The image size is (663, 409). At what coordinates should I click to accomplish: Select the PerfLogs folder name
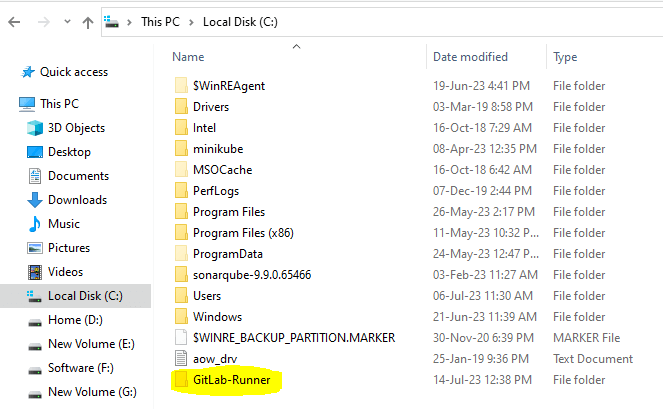point(216,191)
